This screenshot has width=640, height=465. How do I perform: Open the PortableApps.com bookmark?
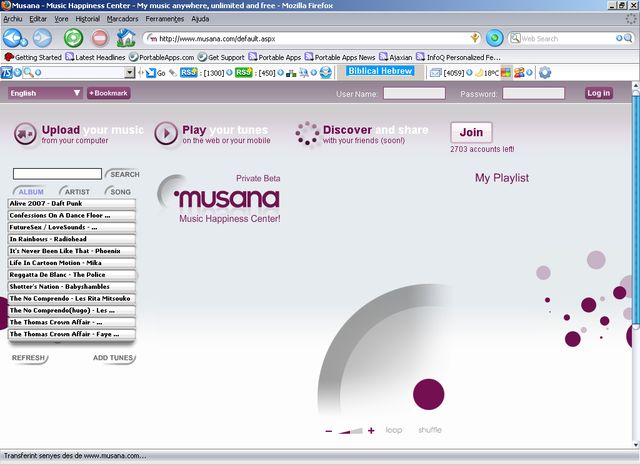(x=162, y=57)
